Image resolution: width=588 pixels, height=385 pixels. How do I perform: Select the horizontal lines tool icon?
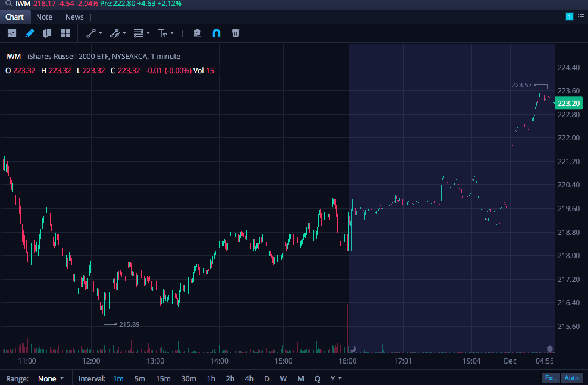139,33
